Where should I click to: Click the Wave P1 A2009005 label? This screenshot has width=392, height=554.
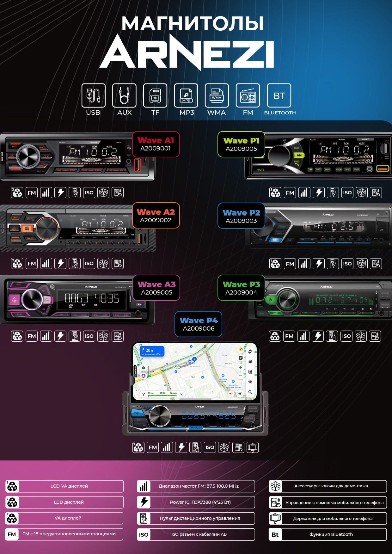point(241,144)
